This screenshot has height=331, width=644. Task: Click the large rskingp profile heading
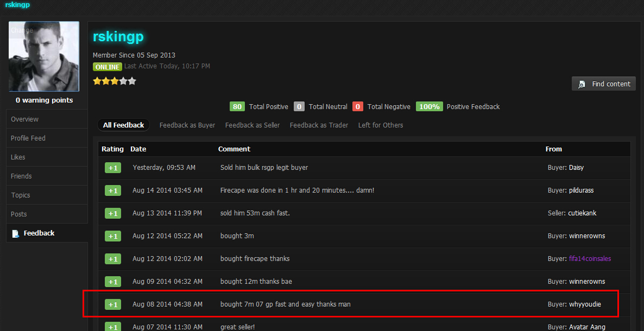(118, 36)
